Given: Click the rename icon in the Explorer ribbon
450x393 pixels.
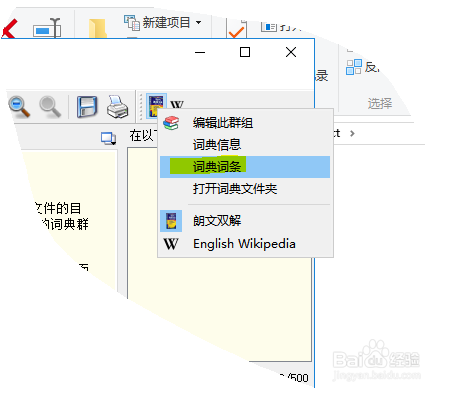Looking at the screenshot, I should click(47, 28).
